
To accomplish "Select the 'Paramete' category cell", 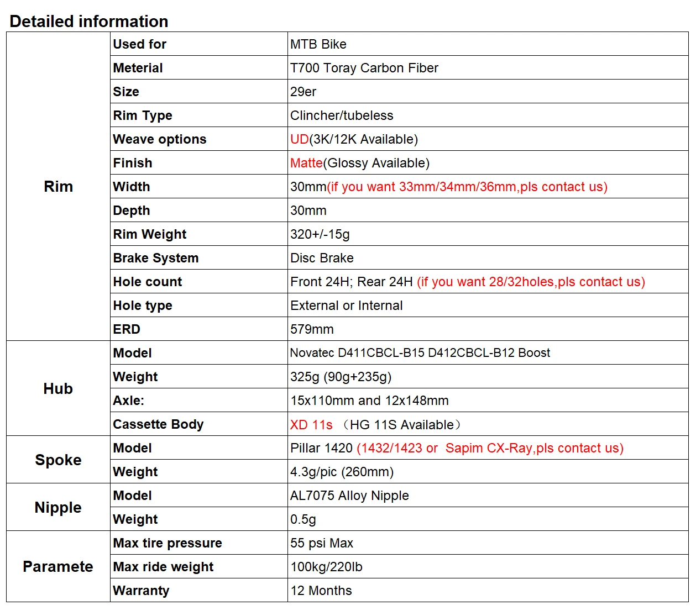I will [59, 566].
